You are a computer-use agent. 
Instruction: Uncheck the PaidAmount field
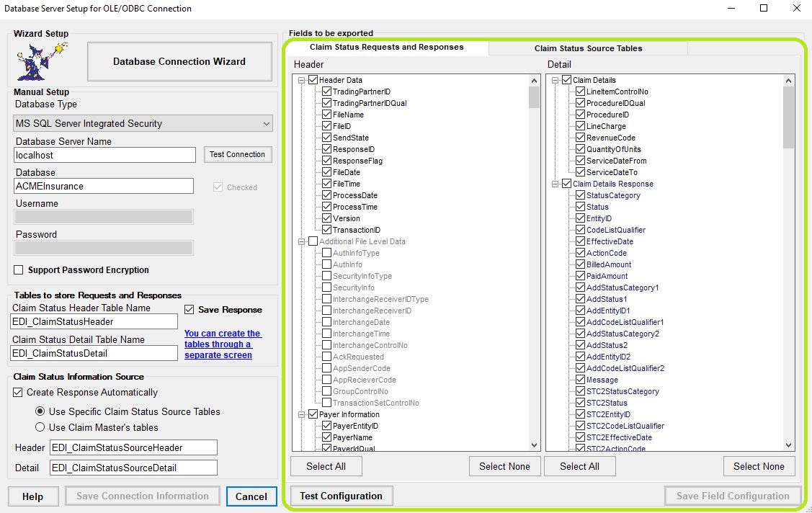tap(581, 277)
